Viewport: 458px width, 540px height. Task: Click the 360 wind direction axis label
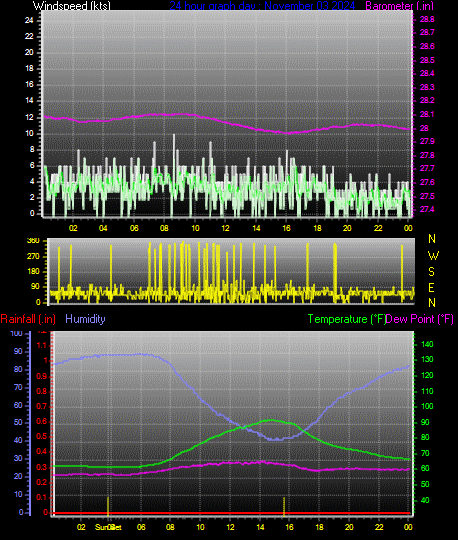point(33,241)
